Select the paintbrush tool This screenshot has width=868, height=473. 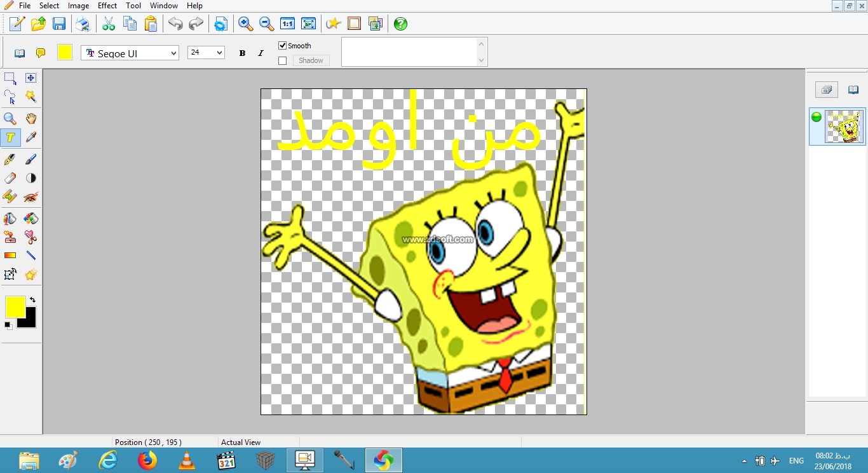pyautogui.click(x=31, y=160)
